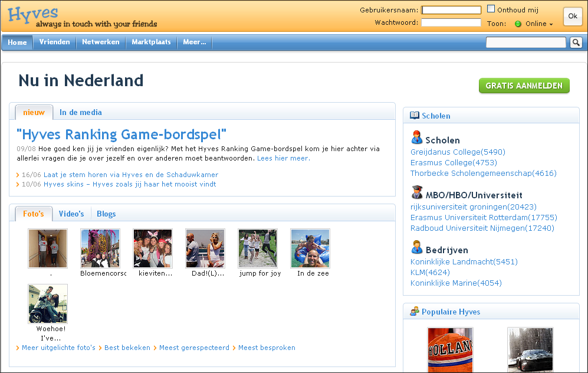Switch to the Video's tab
The image size is (588, 373).
tap(71, 214)
